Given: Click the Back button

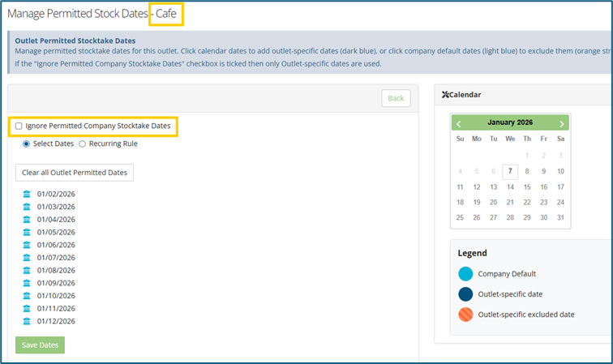Looking at the screenshot, I should [x=396, y=98].
